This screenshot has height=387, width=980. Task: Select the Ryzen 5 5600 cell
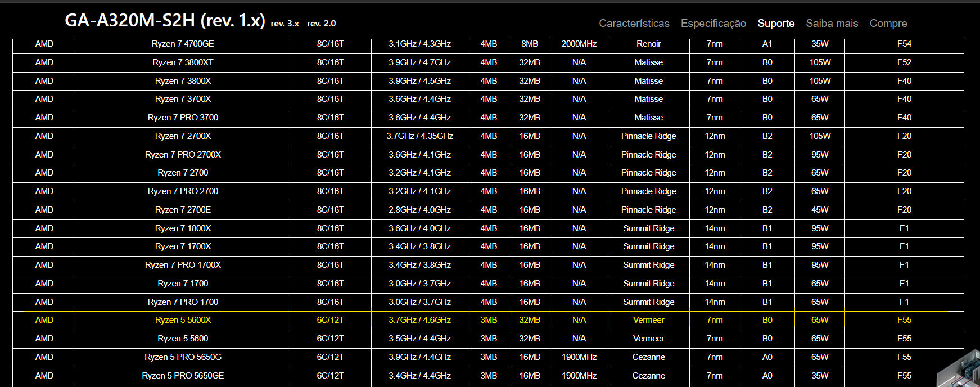183,339
